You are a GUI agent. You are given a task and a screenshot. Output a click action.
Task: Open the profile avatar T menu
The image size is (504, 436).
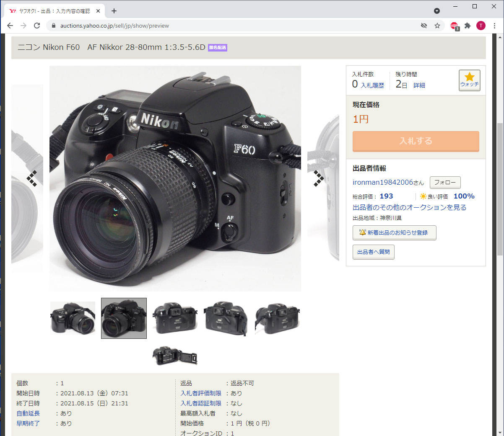click(x=481, y=26)
